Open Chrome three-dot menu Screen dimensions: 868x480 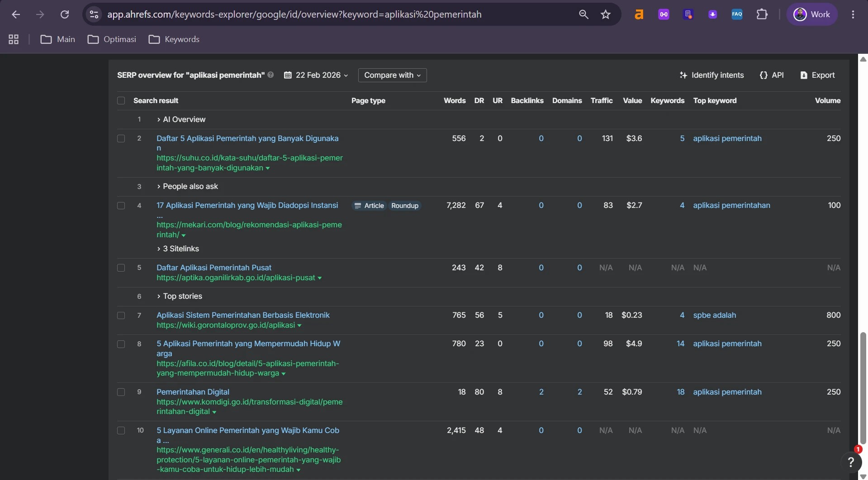point(853,14)
